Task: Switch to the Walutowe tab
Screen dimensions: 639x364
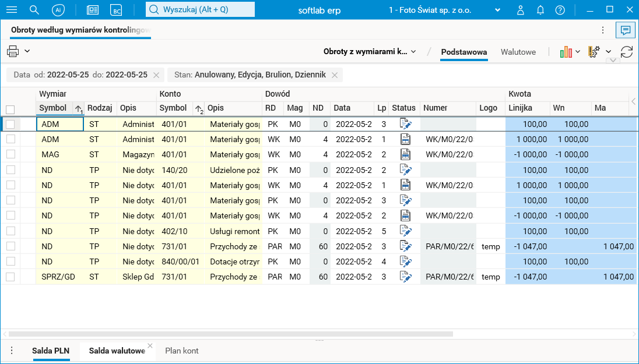Action: click(x=518, y=52)
